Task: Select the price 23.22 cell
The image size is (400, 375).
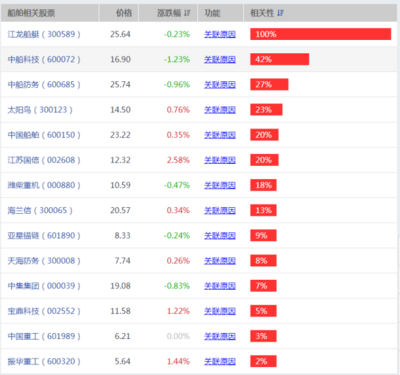Action: click(x=120, y=135)
